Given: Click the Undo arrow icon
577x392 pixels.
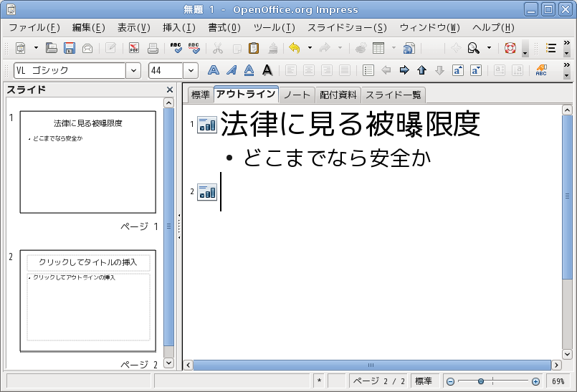Looking at the screenshot, I should click(295, 48).
